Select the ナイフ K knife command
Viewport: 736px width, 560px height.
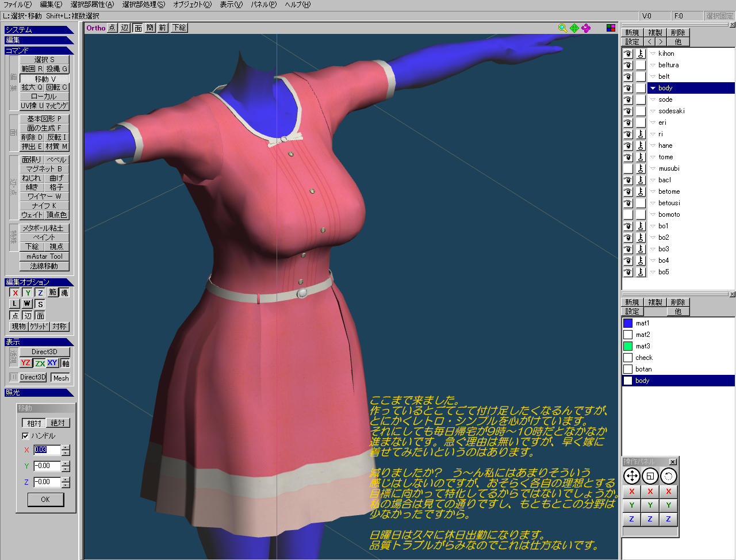click(44, 205)
